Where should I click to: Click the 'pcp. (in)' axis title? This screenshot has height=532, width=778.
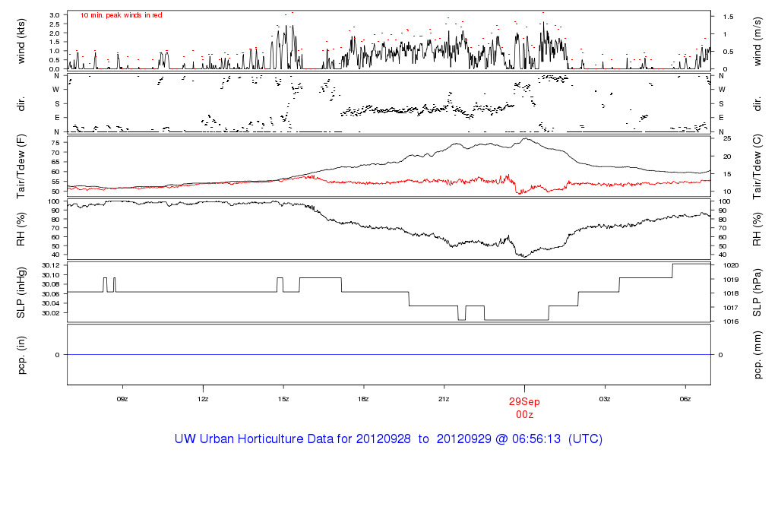(21, 355)
